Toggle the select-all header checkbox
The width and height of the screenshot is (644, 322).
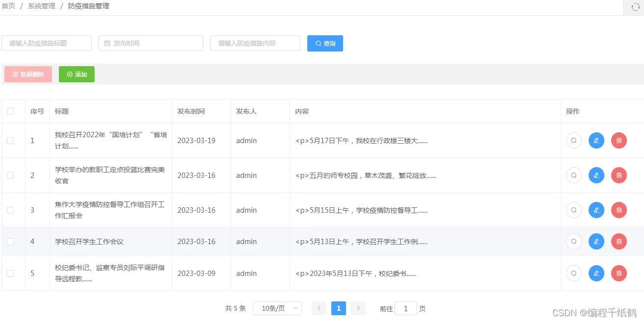coord(10,111)
